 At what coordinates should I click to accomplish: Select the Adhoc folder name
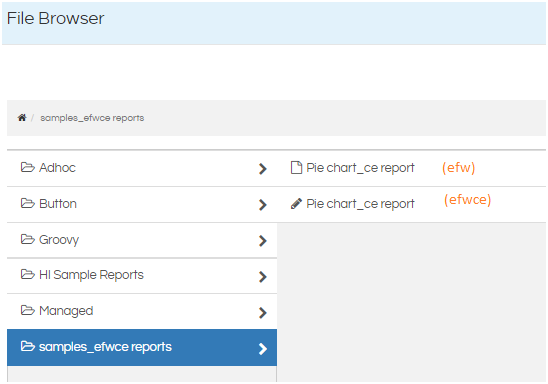(x=57, y=168)
